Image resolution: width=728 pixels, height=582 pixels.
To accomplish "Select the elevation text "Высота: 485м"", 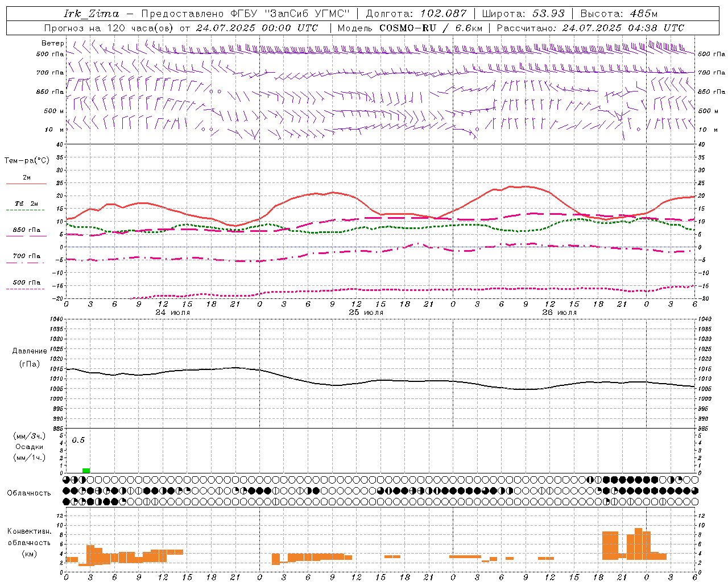I will pos(619,14).
